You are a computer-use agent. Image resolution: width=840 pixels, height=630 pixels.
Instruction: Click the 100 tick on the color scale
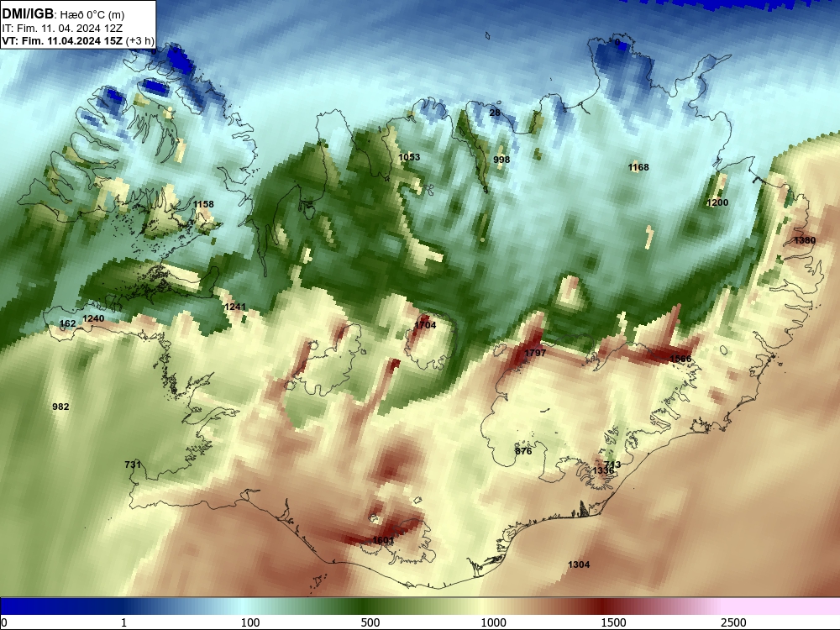point(250,622)
